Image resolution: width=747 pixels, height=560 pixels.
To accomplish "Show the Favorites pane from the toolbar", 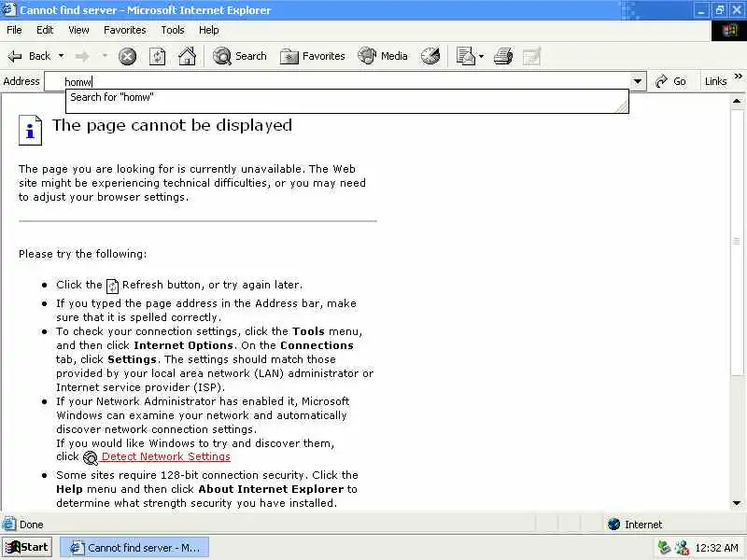I will (x=313, y=56).
